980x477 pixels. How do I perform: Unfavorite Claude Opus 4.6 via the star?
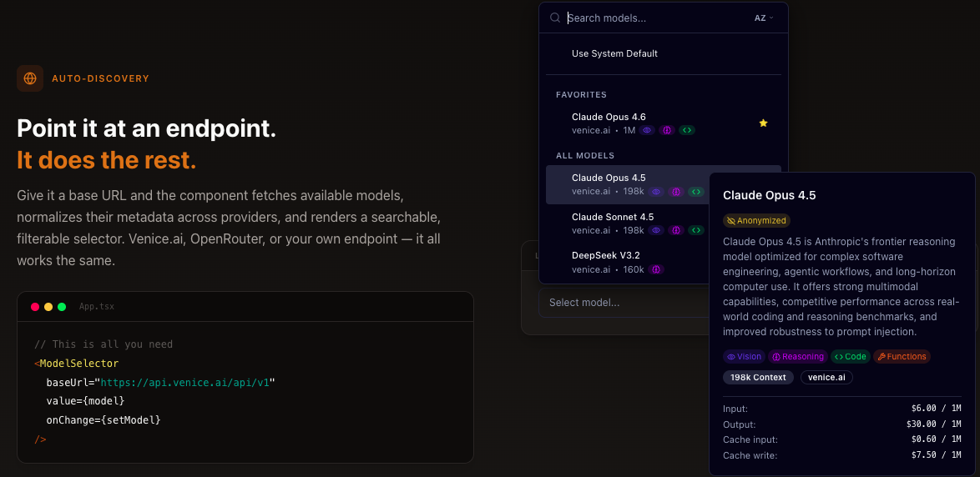[763, 123]
